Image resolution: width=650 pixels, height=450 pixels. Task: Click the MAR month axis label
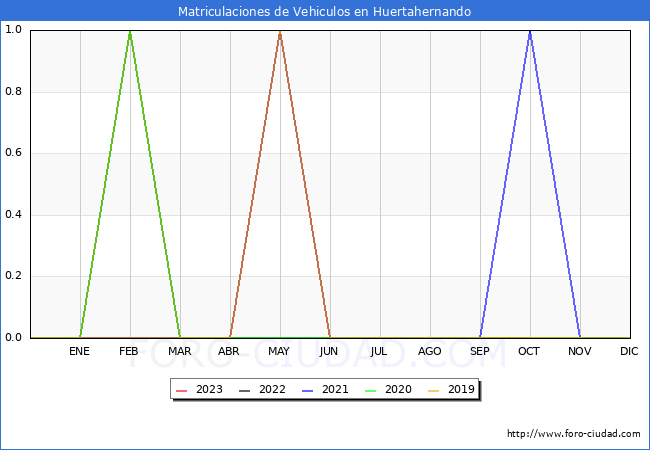(180, 351)
